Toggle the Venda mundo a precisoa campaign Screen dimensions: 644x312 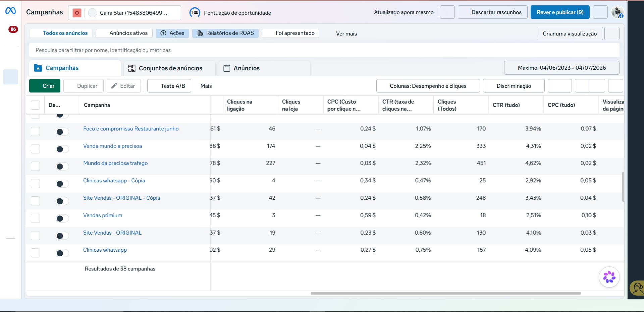(x=62, y=149)
